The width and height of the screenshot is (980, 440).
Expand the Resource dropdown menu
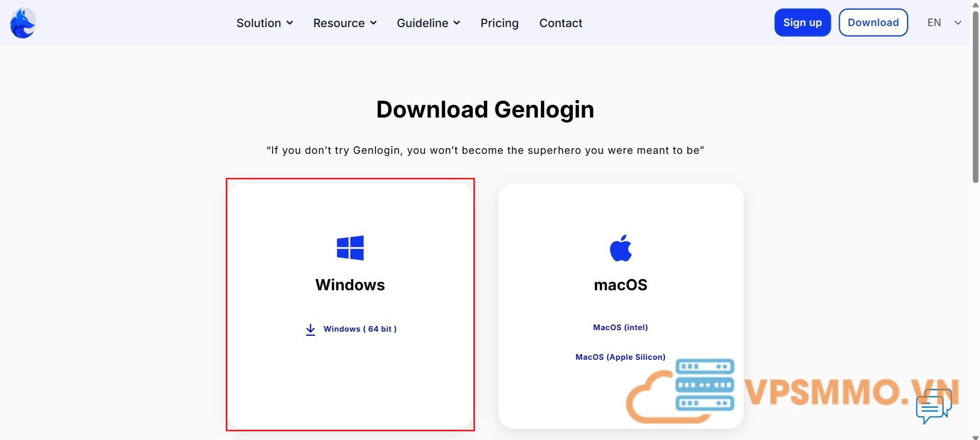345,23
